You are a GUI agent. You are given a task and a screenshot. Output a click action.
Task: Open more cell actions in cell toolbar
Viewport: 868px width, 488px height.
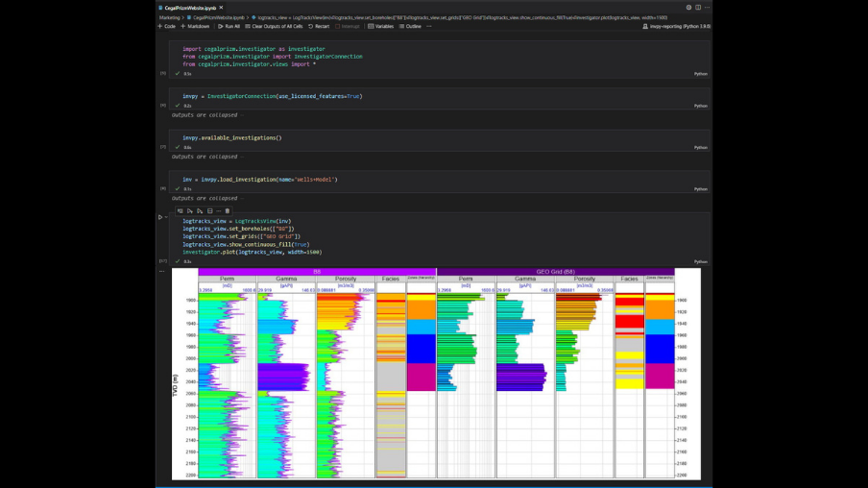point(219,211)
